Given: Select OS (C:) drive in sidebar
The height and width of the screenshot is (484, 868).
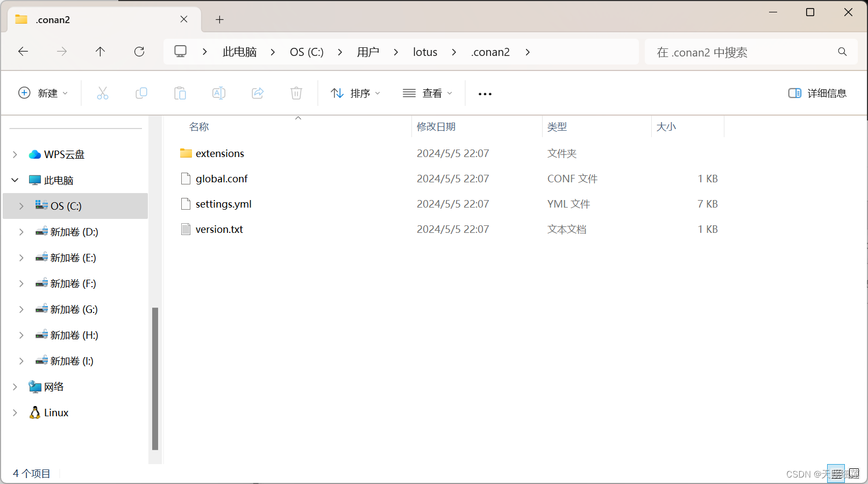Looking at the screenshot, I should tap(75, 206).
